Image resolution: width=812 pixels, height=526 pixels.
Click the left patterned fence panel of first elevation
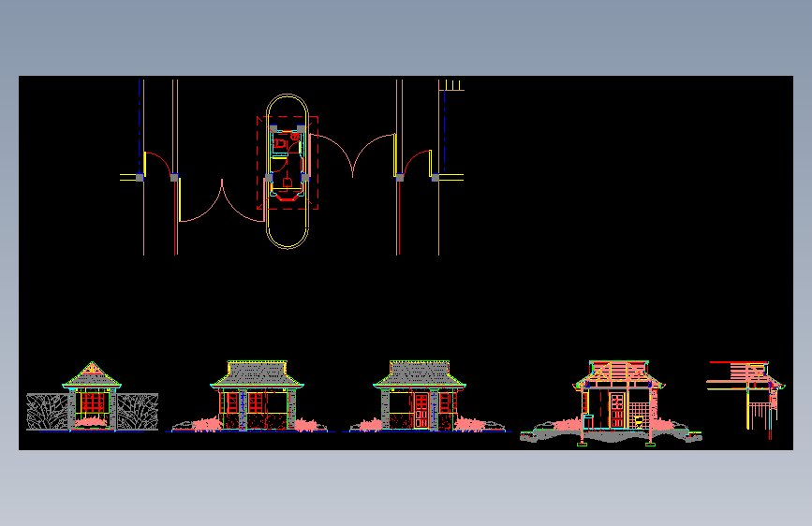[x=47, y=412]
